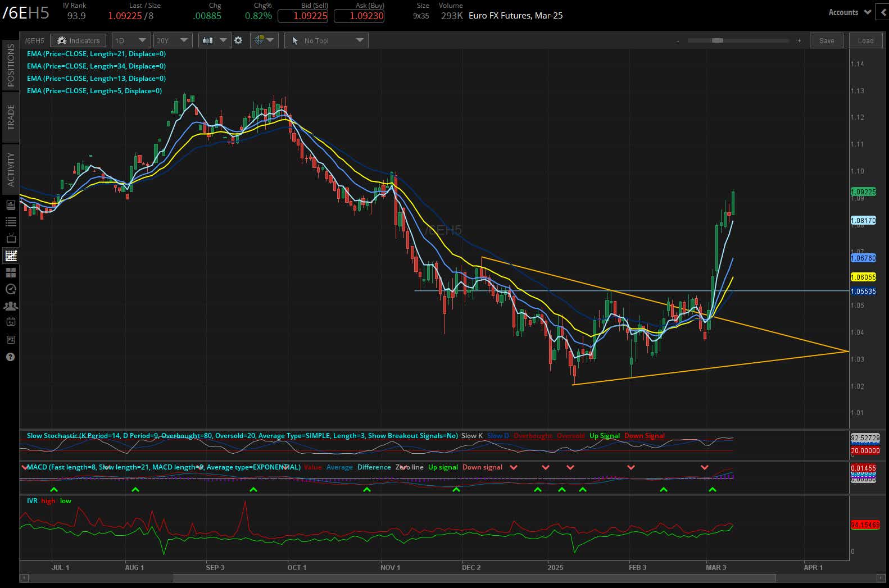Click the Load chart button

coord(865,40)
